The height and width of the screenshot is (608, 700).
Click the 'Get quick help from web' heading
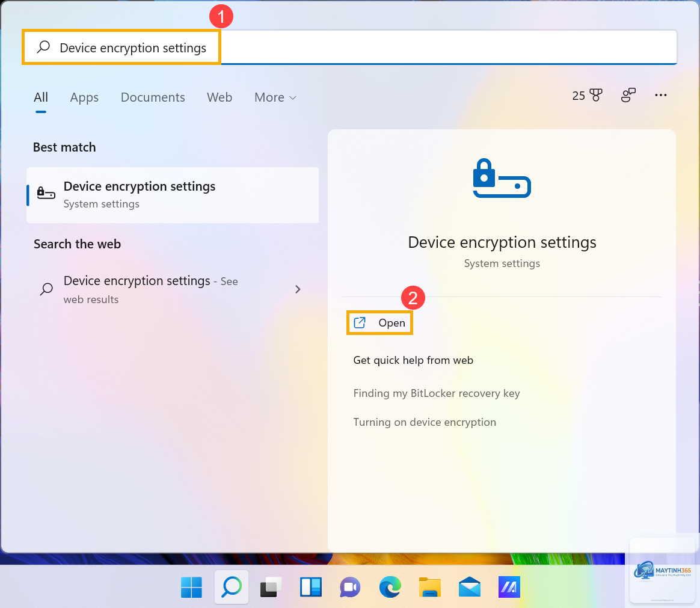pos(413,360)
